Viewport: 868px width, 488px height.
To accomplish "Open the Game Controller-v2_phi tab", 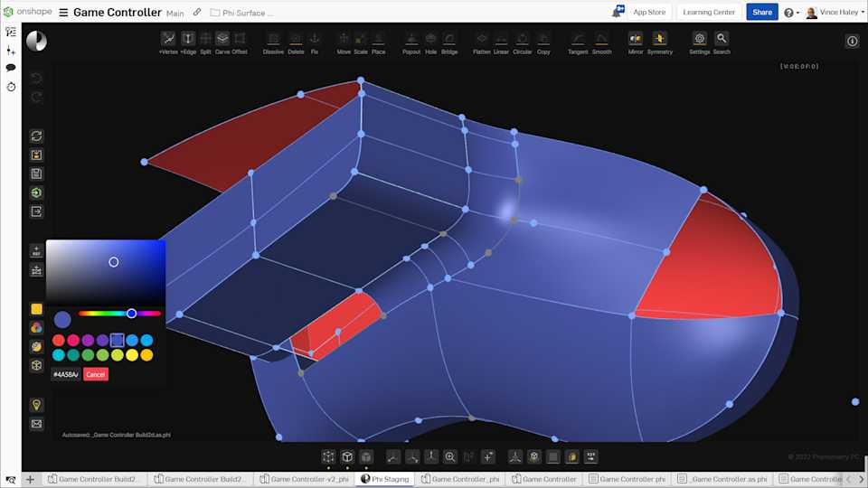I will point(305,479).
